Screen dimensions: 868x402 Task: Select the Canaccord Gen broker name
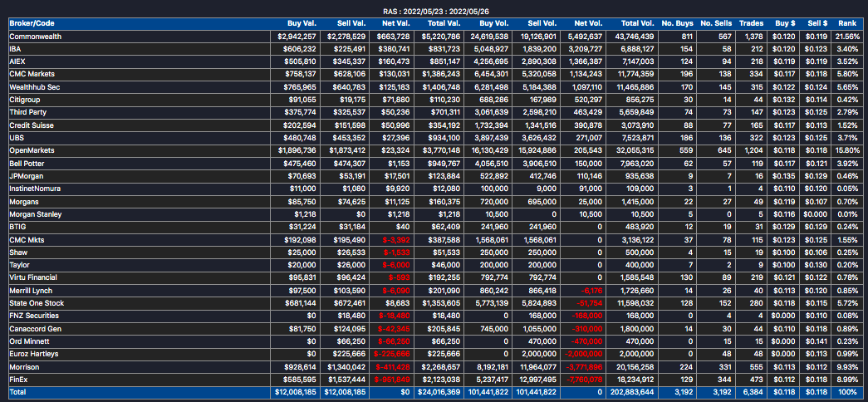point(36,329)
